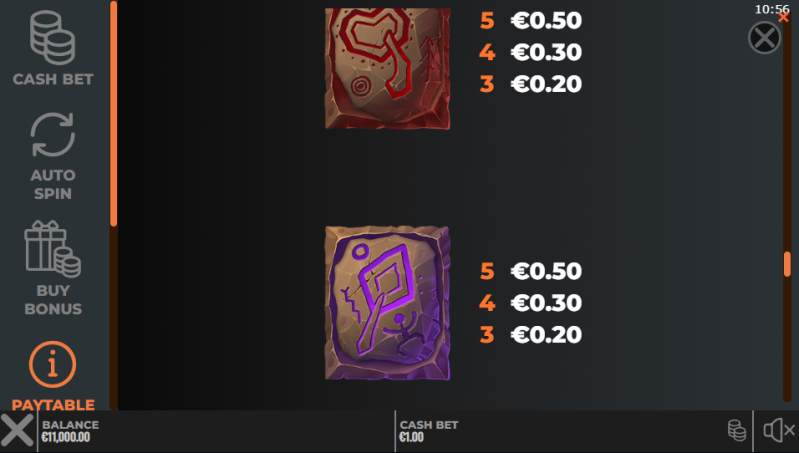
Task: Click the left sidebar orange scroll indicator
Action: (x=114, y=114)
